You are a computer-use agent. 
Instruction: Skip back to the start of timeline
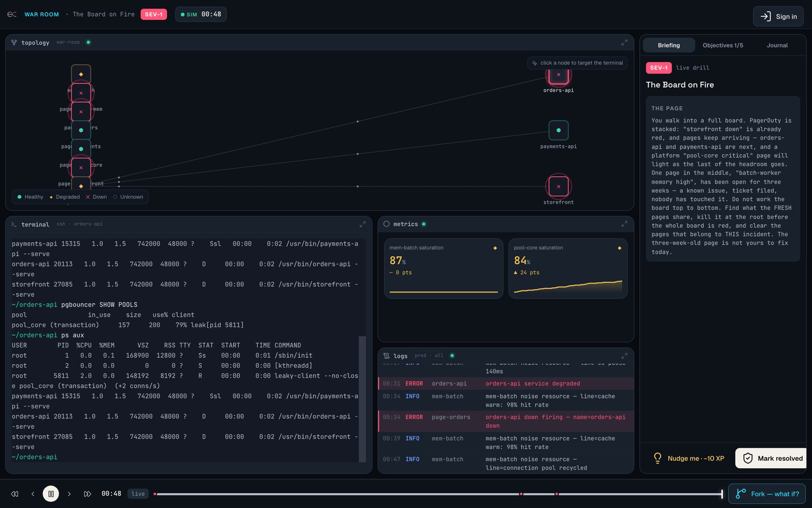coord(15,494)
